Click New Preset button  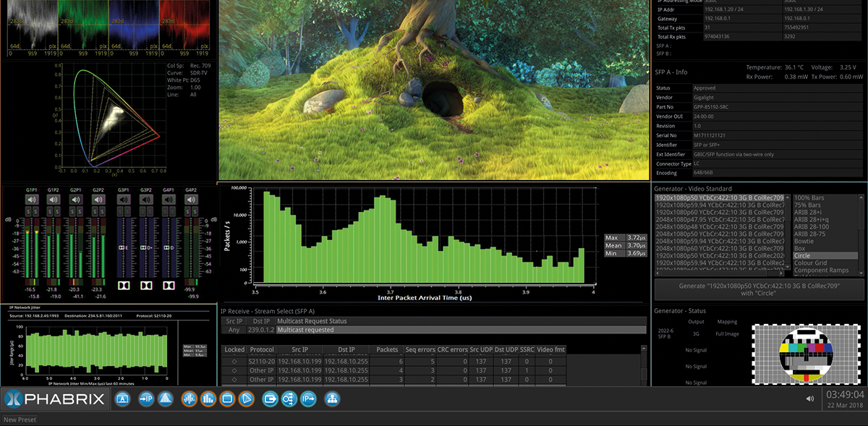pyautogui.click(x=20, y=419)
